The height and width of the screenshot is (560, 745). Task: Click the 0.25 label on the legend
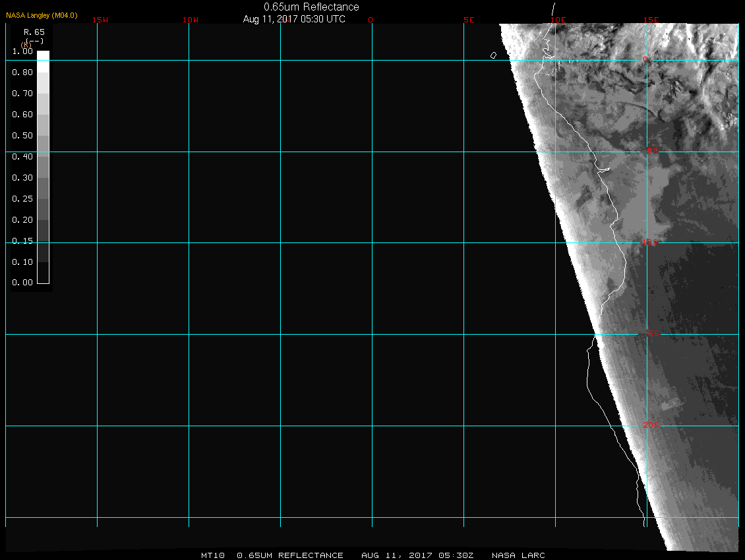click(22, 199)
